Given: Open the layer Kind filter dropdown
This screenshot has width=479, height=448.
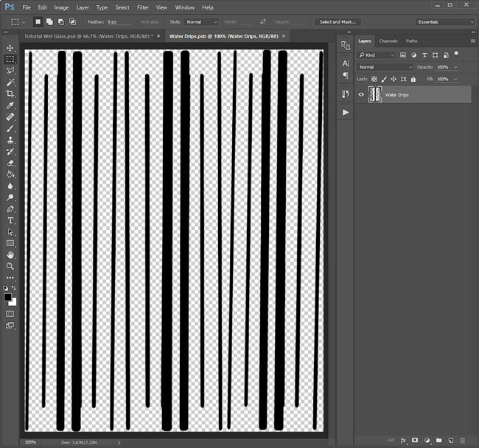Looking at the screenshot, I should coord(377,55).
